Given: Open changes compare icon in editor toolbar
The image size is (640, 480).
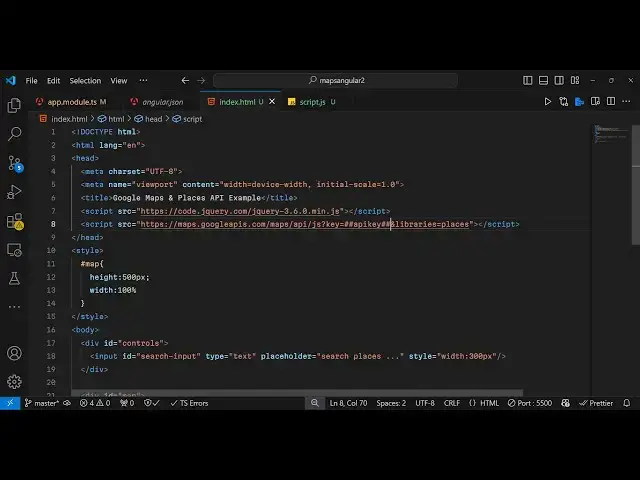Looking at the screenshot, I should click(564, 102).
